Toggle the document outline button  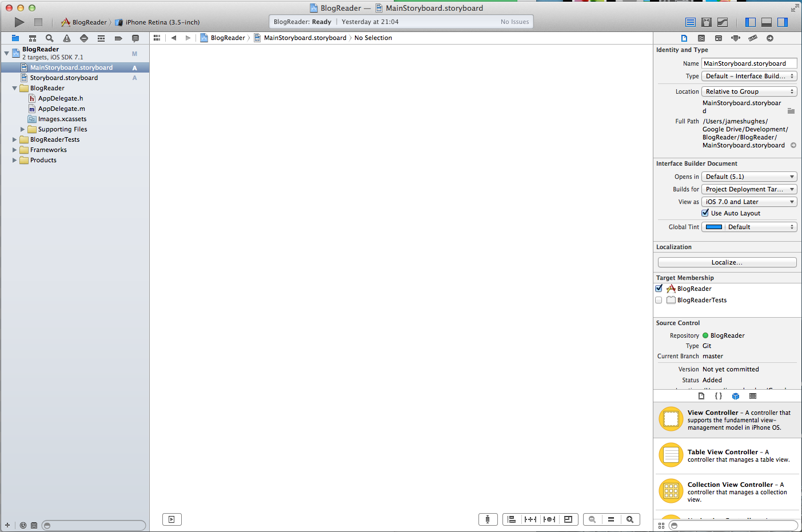pos(171,519)
